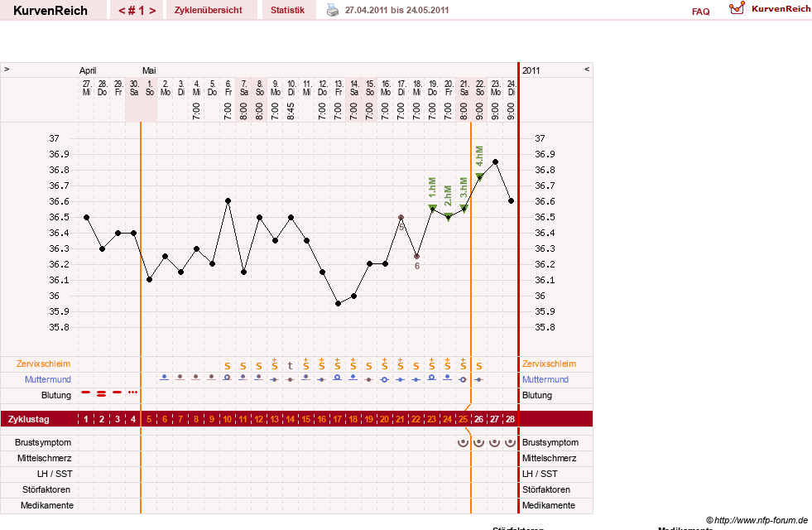This screenshot has width=812, height=530.
Task: Click bracketed temperature point labeled 5
Action: [401, 218]
